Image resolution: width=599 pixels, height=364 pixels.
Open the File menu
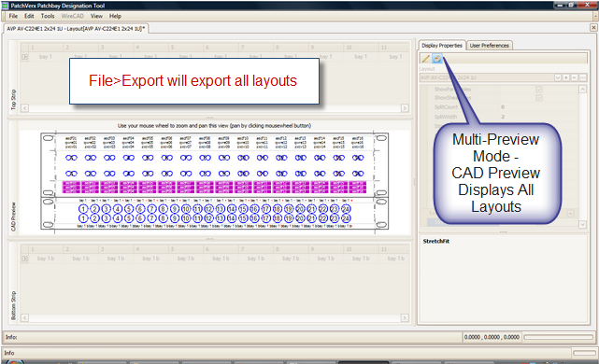click(13, 16)
